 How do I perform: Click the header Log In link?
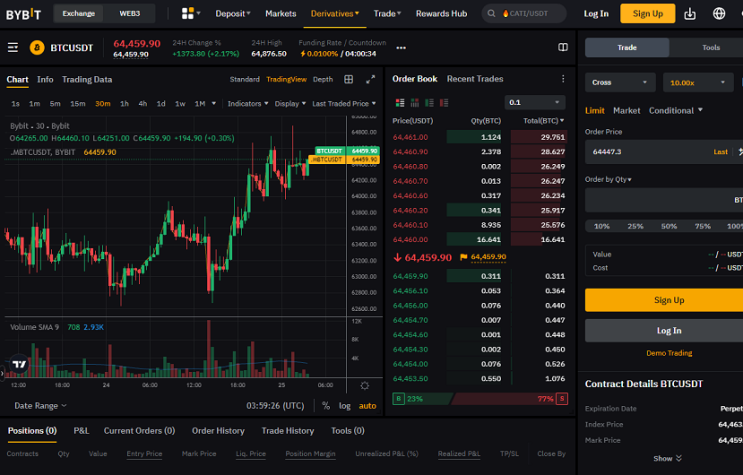tap(596, 14)
